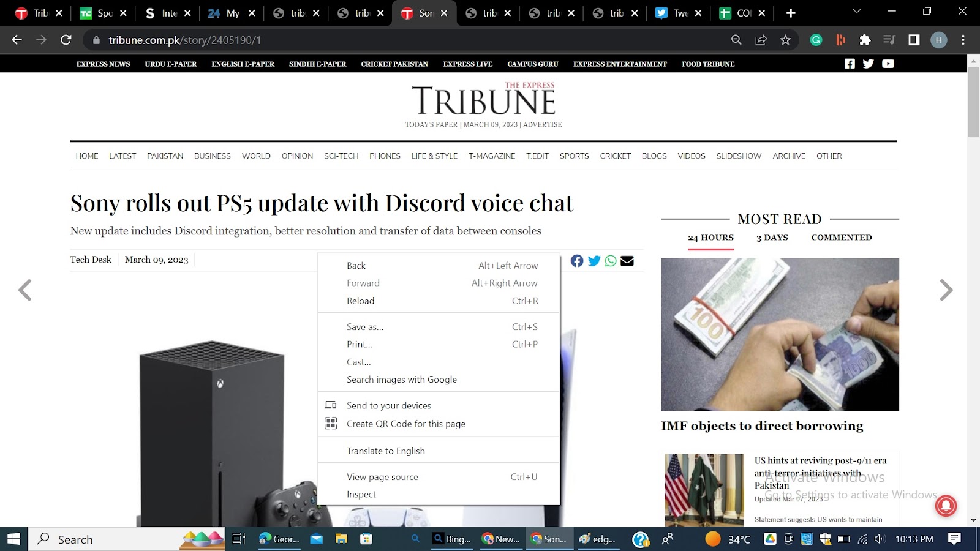This screenshot has width=980, height=551.
Task: Choose Search images with Google
Action: click(x=439, y=380)
